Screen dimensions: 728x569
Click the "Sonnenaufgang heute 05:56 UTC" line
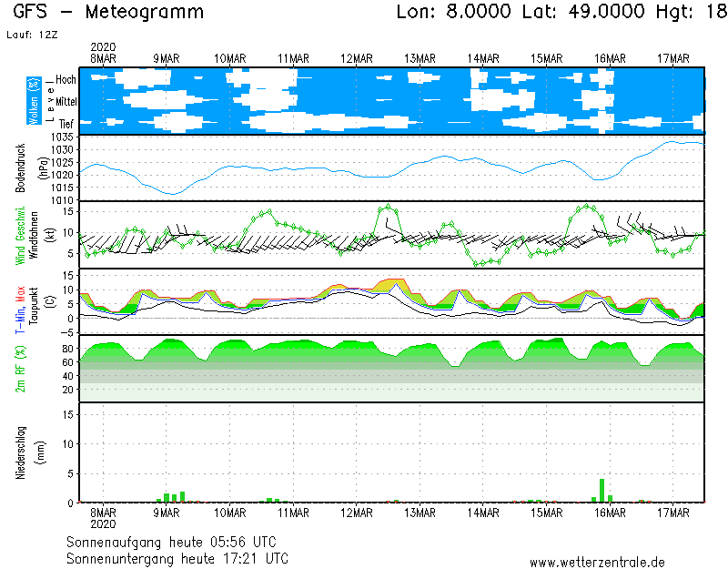click(171, 542)
